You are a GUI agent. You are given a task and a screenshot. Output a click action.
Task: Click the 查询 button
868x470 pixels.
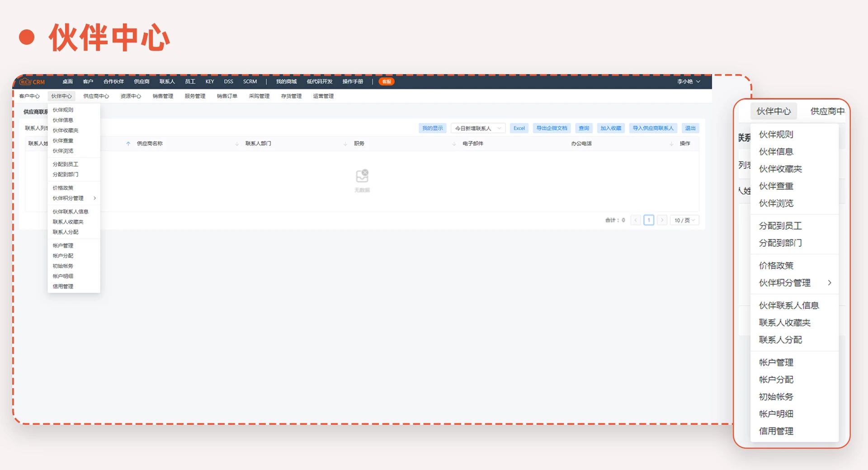tap(584, 128)
